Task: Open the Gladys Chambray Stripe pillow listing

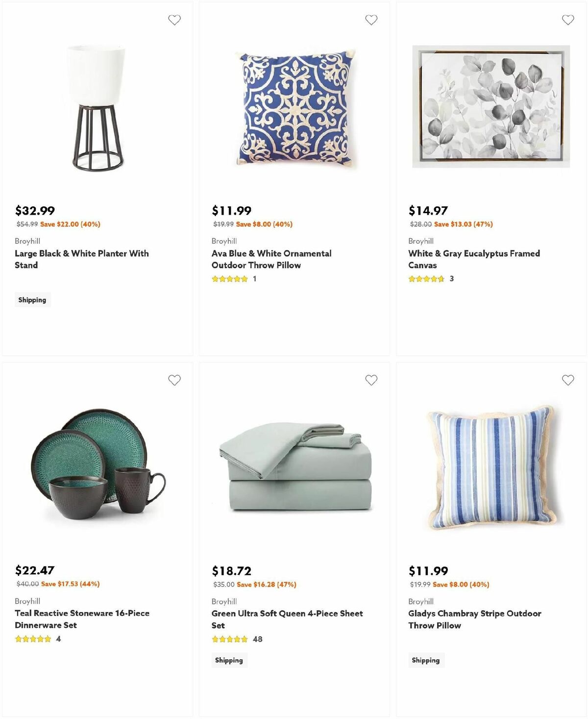Action: tap(475, 619)
